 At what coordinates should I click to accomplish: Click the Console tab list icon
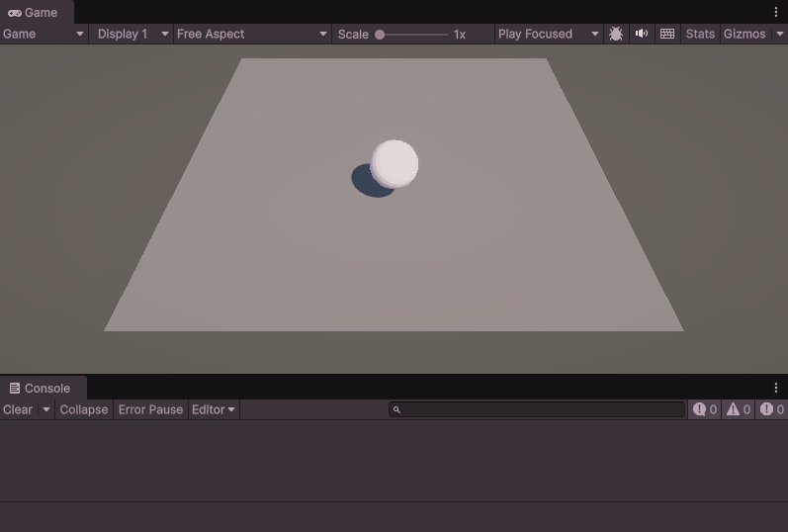pyautogui.click(x=15, y=389)
